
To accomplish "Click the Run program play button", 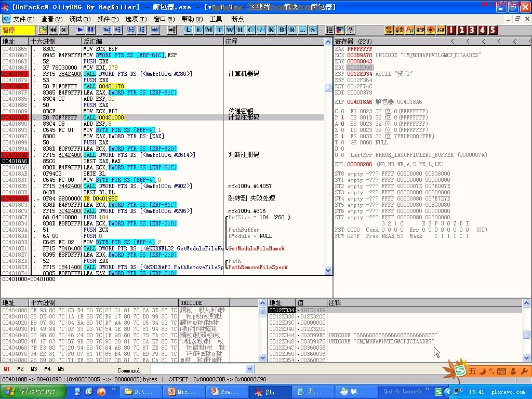I will pos(80,30).
